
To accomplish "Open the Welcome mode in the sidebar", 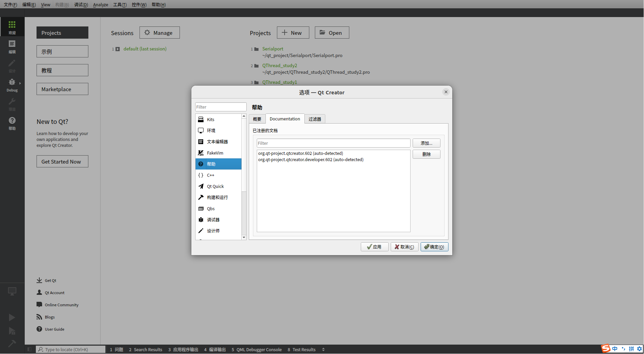I will [x=12, y=27].
